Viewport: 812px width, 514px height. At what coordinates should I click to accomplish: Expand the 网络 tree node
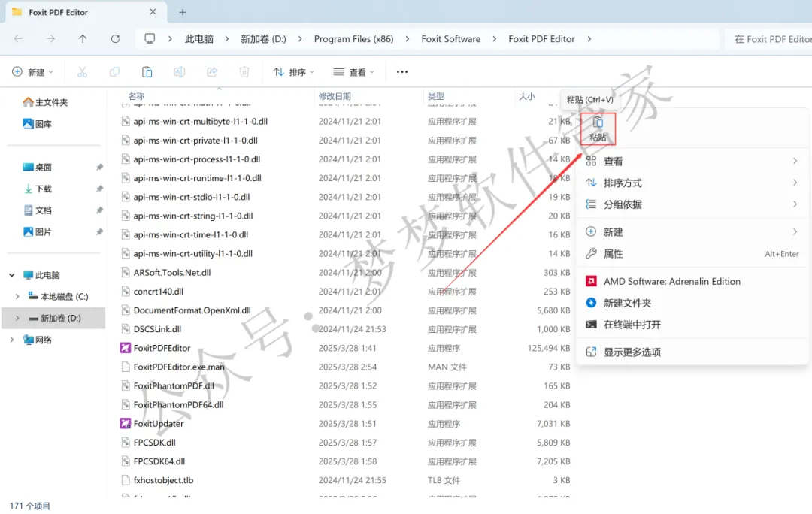point(12,340)
